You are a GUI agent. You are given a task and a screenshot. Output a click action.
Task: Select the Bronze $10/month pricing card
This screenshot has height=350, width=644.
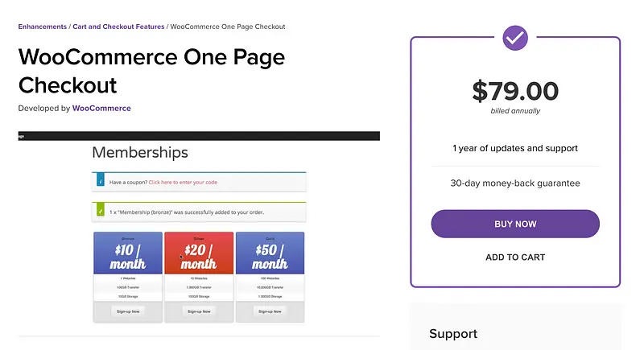pyautogui.click(x=129, y=255)
